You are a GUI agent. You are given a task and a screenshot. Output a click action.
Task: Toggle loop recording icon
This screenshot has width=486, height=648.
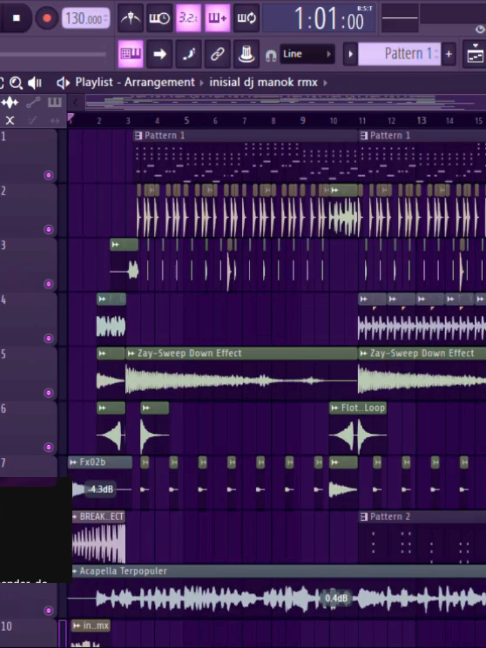point(246,18)
